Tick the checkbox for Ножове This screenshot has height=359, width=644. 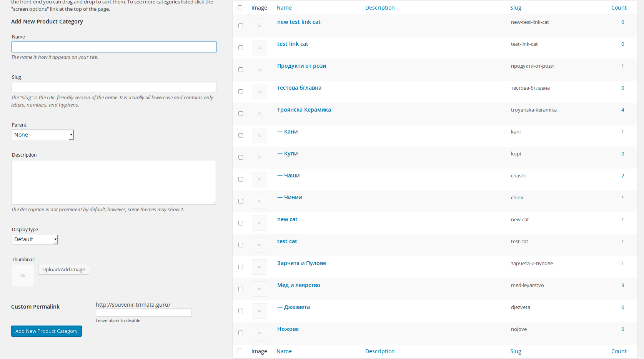(x=241, y=333)
